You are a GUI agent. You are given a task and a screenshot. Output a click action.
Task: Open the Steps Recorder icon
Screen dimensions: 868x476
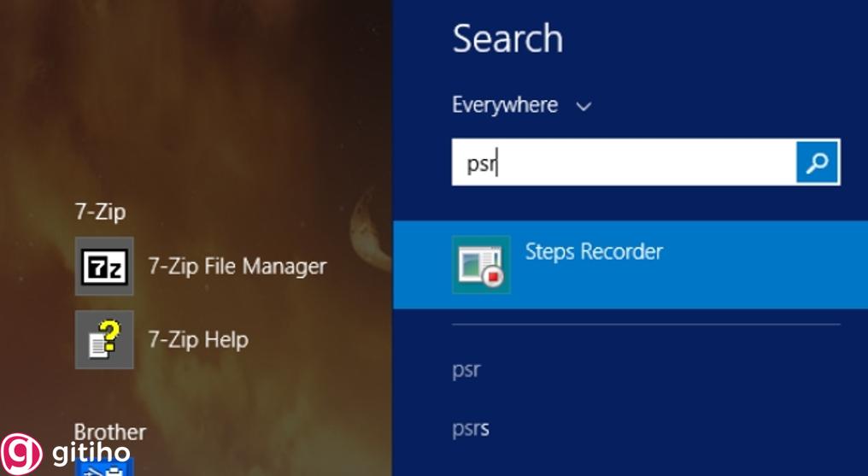[x=481, y=265]
